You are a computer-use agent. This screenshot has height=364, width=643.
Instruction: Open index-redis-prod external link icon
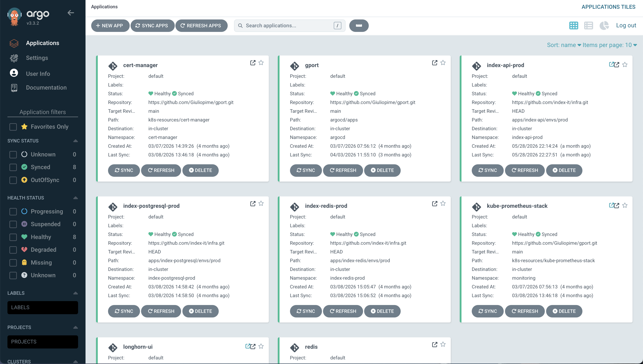coord(435,203)
